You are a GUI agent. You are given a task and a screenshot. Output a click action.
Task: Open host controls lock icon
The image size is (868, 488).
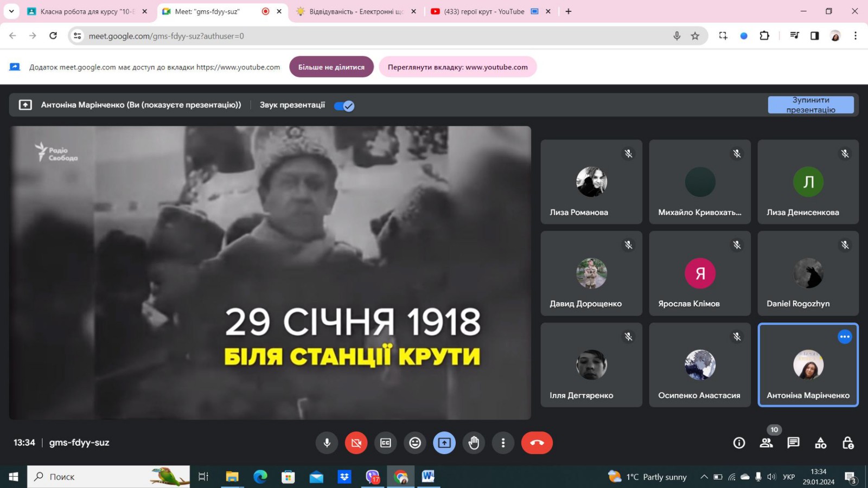(x=847, y=443)
